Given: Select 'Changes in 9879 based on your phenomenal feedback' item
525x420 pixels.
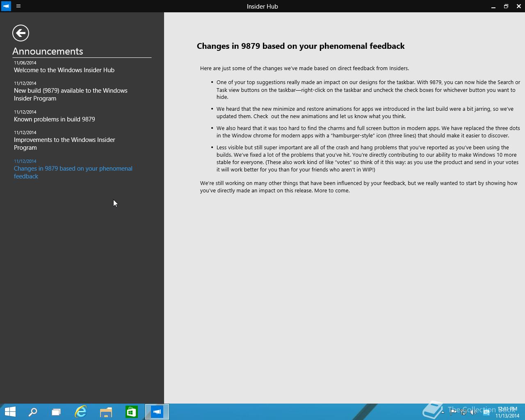Looking at the screenshot, I should 73,172.
